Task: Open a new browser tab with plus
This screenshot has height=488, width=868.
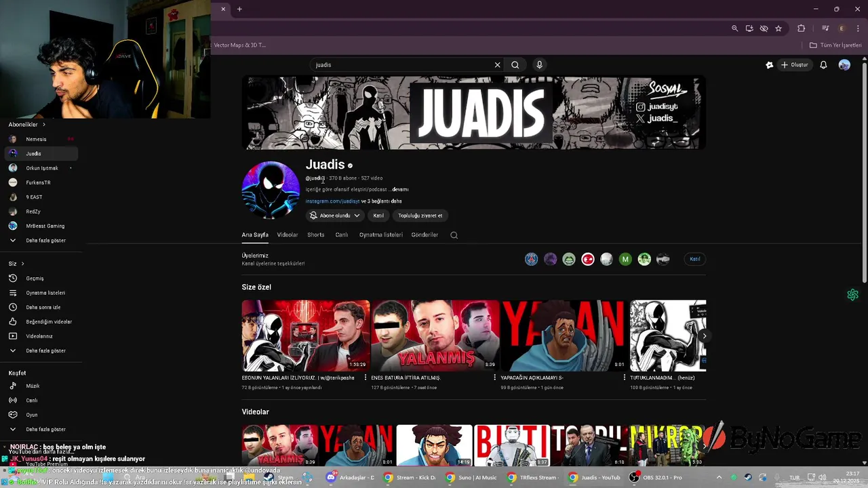Action: pyautogui.click(x=239, y=9)
